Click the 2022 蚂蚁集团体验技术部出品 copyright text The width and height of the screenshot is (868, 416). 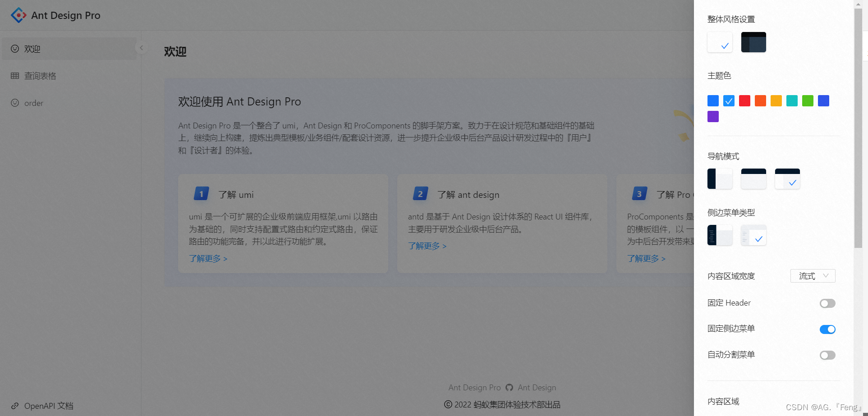coord(507,404)
